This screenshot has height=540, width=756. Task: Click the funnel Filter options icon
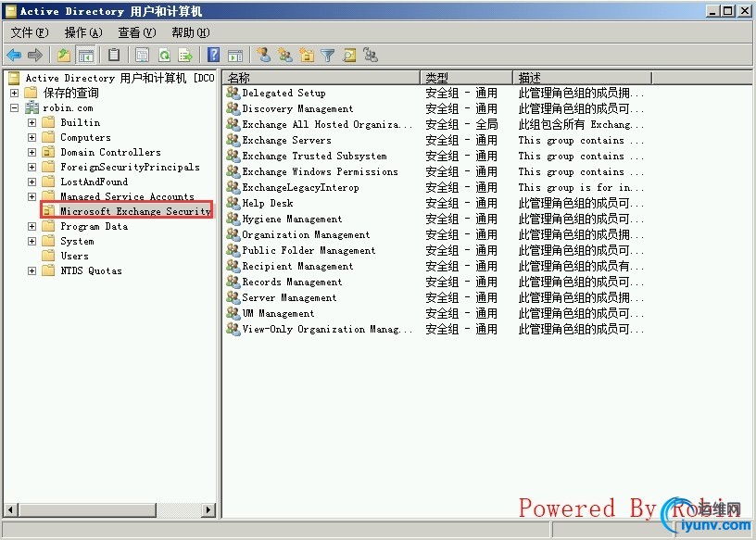point(328,55)
